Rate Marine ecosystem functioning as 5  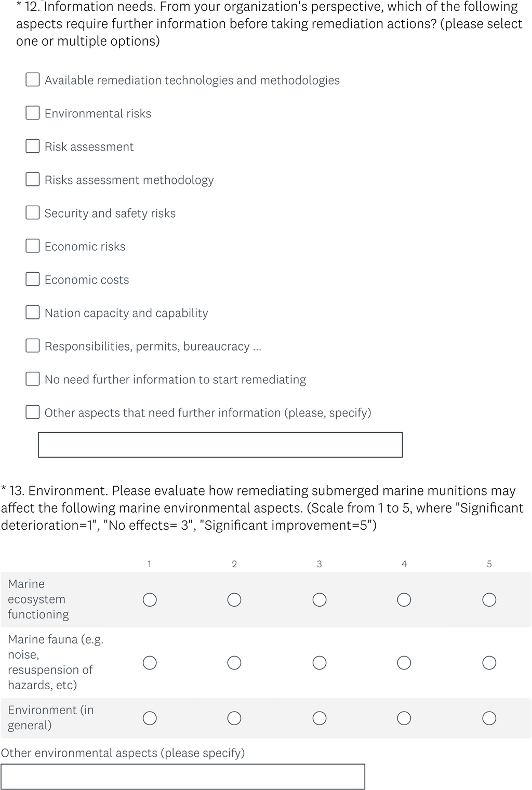click(489, 600)
